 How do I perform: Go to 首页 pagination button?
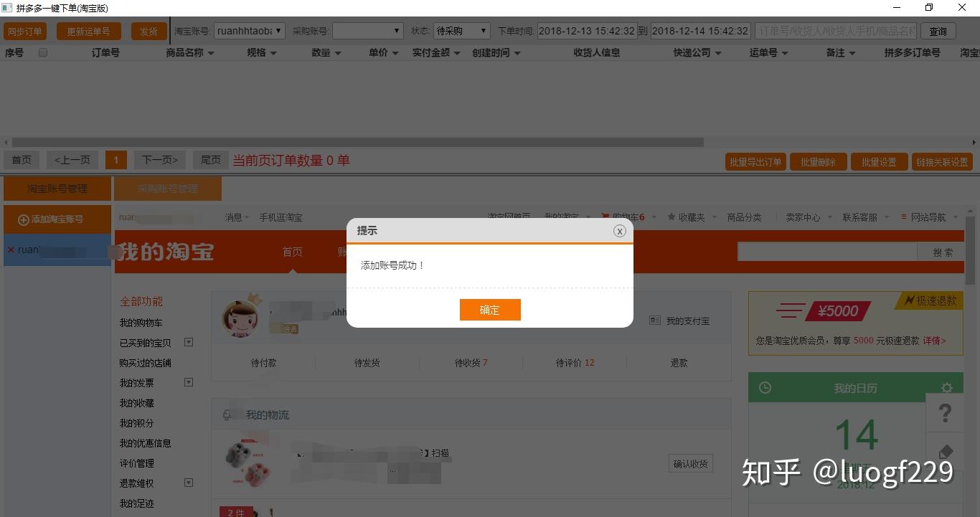tap(22, 160)
